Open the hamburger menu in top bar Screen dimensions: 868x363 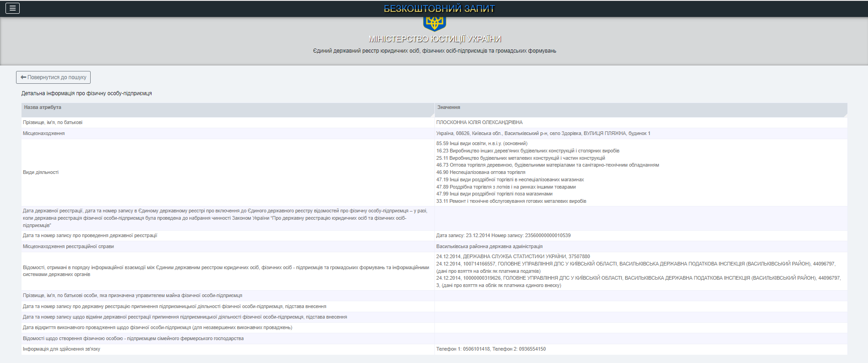[x=12, y=8]
